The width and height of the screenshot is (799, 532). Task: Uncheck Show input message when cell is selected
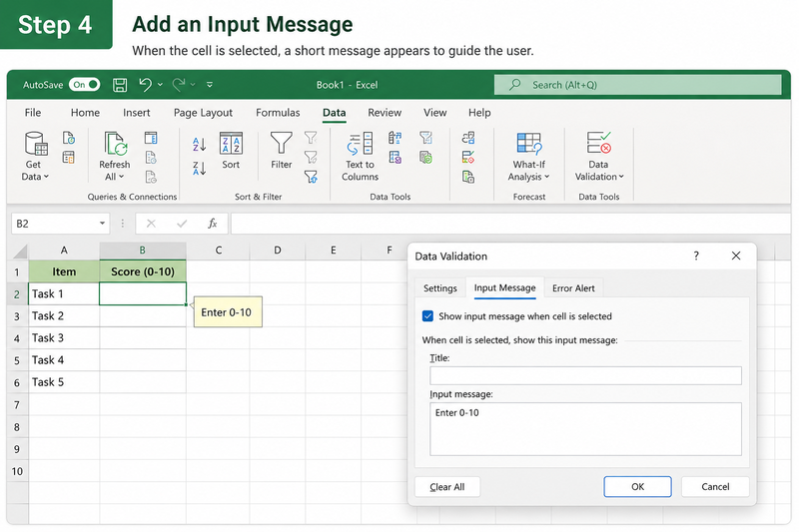point(428,316)
